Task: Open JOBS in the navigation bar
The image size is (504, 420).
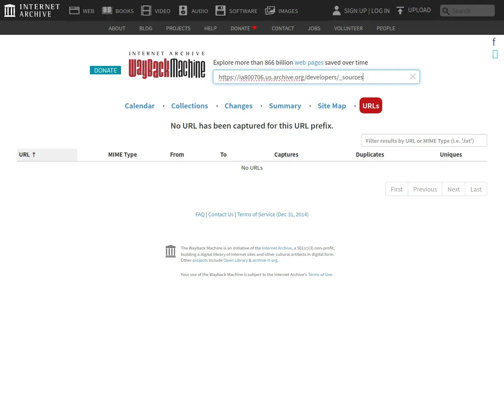Action: pos(314,28)
